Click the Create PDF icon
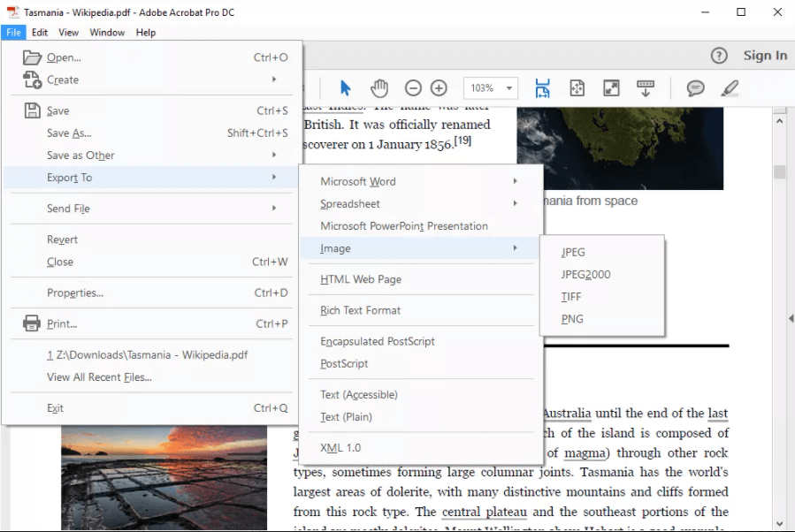 click(x=32, y=80)
